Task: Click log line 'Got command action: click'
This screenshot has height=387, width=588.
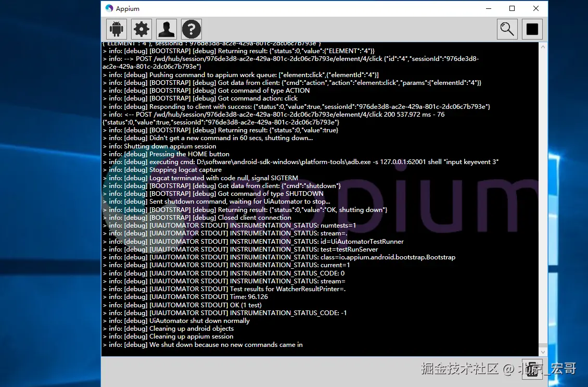Action: (200, 98)
